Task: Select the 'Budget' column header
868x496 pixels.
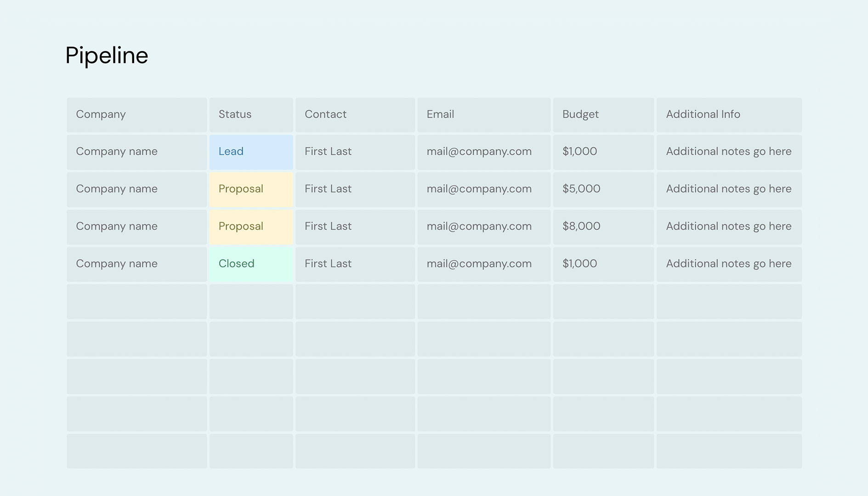Action: point(580,114)
